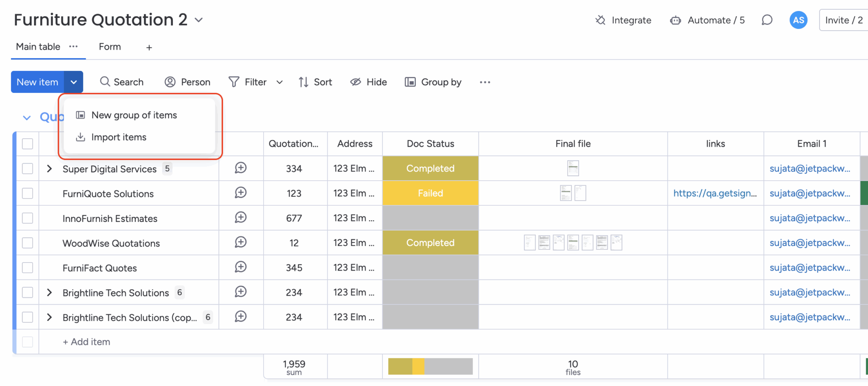The image size is (868, 386).
Task: Open the Integrate panel
Action: point(623,20)
